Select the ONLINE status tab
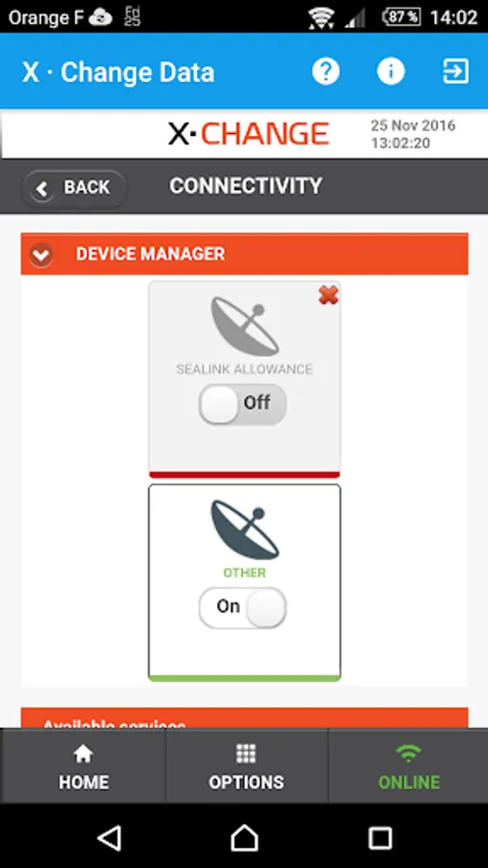This screenshot has width=488, height=868. (408, 766)
